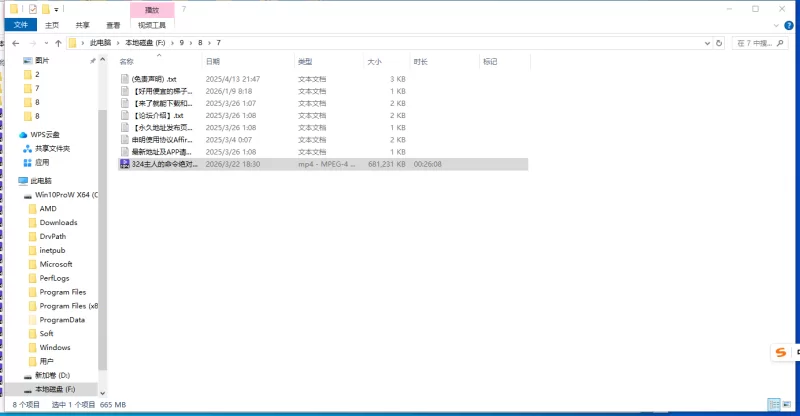Expand the breadcrumb chevron after 此电脑
This screenshot has width=800, height=416.
tap(118, 43)
